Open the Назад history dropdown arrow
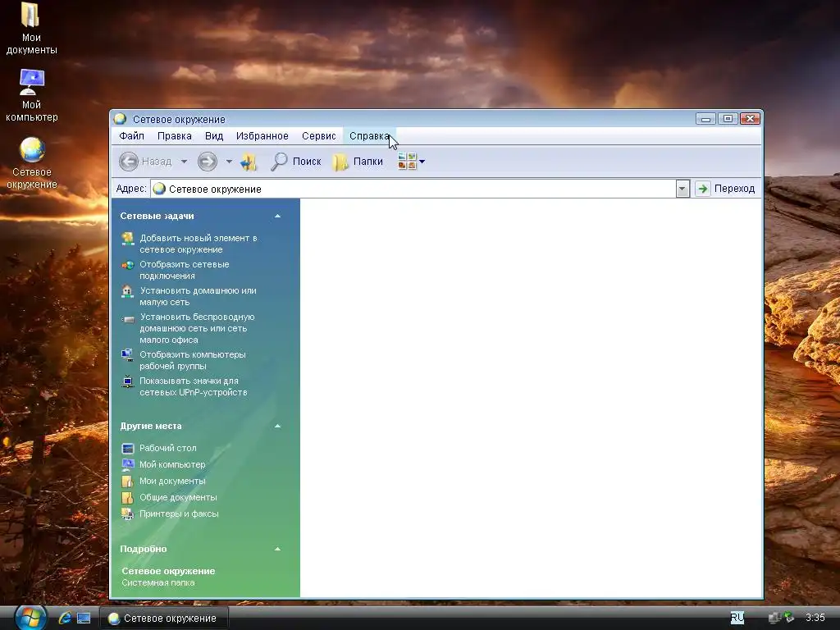 pos(184,162)
